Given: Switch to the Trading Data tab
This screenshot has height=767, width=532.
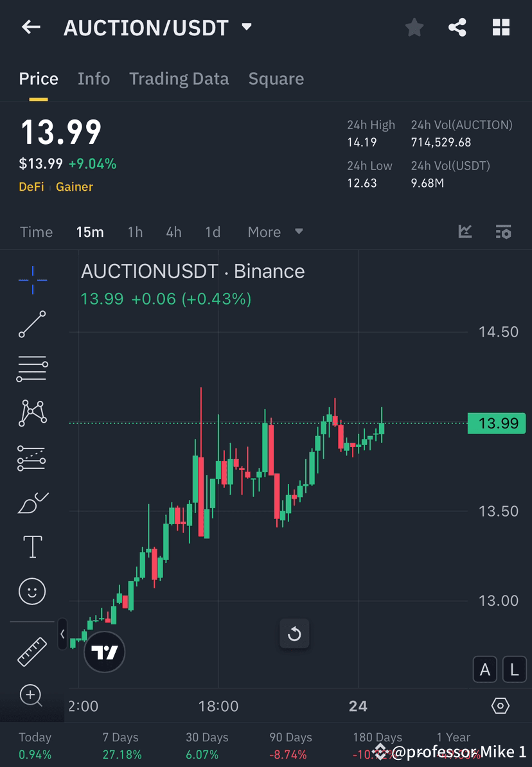Looking at the screenshot, I should coord(179,78).
